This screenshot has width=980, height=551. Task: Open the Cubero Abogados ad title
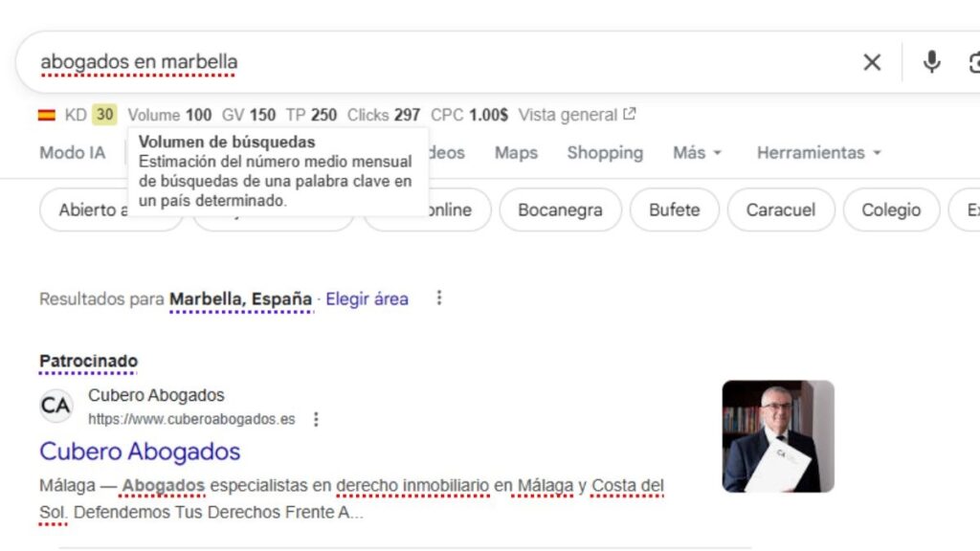click(x=140, y=452)
